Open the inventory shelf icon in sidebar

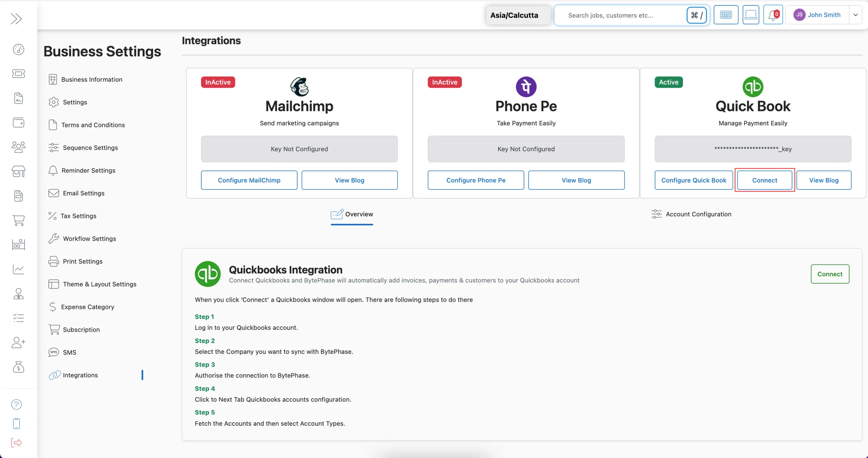pyautogui.click(x=18, y=244)
